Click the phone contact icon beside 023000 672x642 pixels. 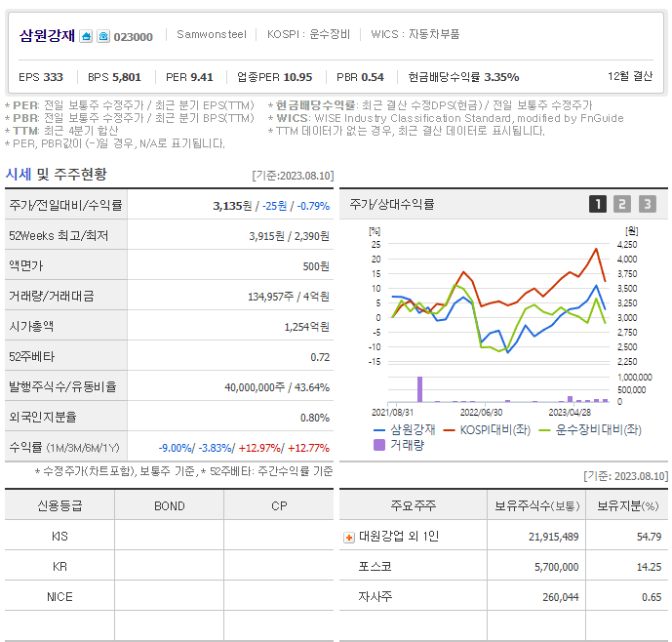pyautogui.click(x=103, y=36)
